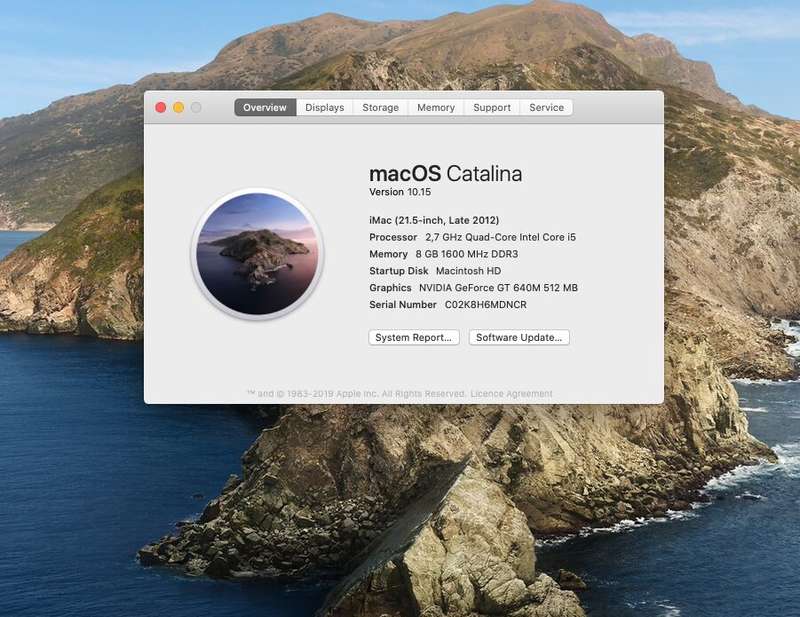Click the Processor label
This screenshot has height=617, width=800.
[393, 237]
